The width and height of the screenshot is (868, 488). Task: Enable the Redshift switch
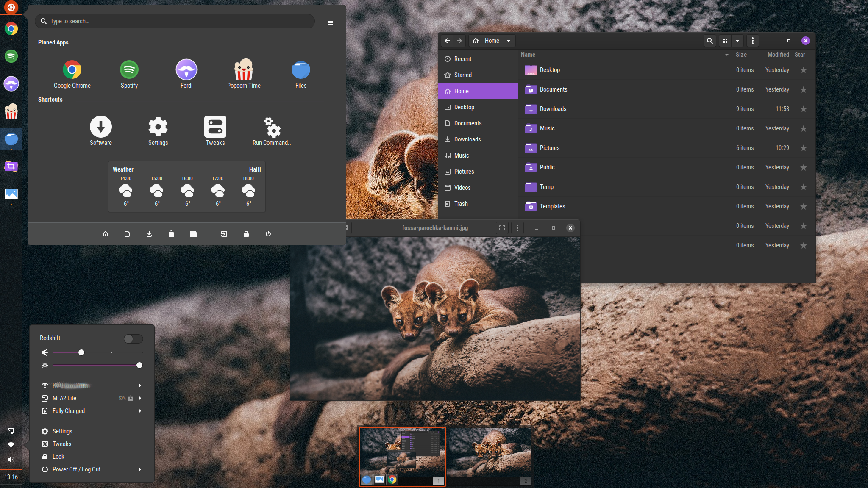(x=133, y=338)
